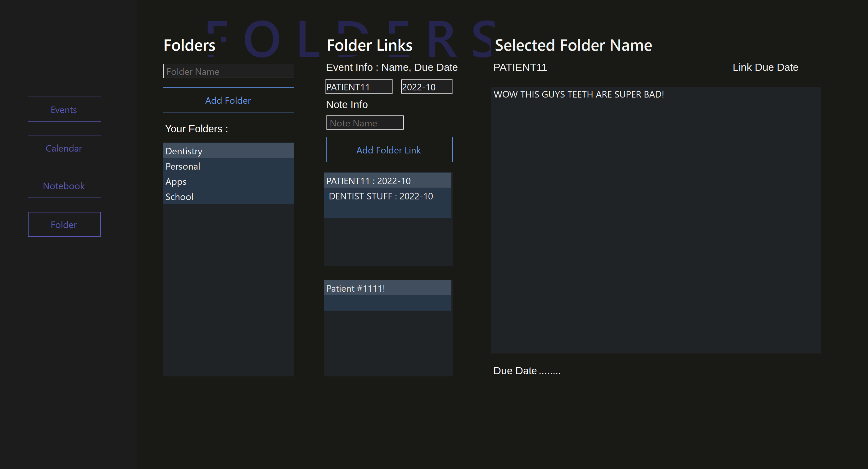The image size is (868, 469).
Task: Select the Apps folder
Action: click(x=228, y=181)
